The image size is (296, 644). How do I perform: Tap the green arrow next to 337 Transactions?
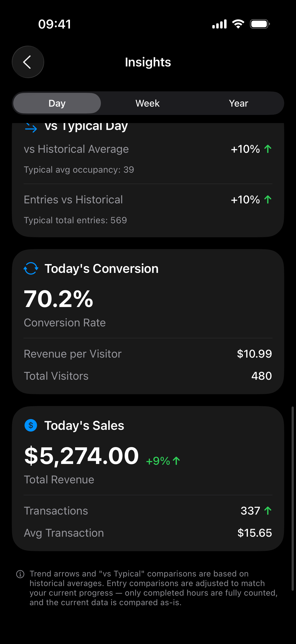(268, 511)
